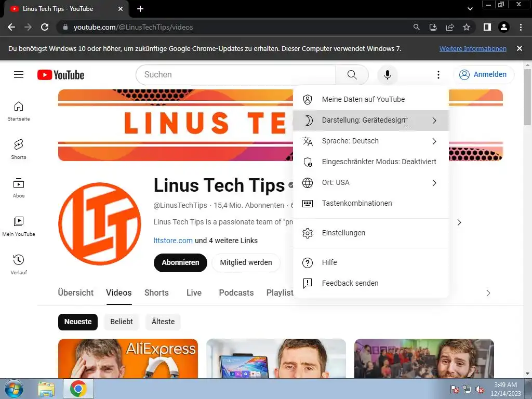Open Weitere Informationen link
The height and width of the screenshot is (399, 532).
pyautogui.click(x=473, y=48)
